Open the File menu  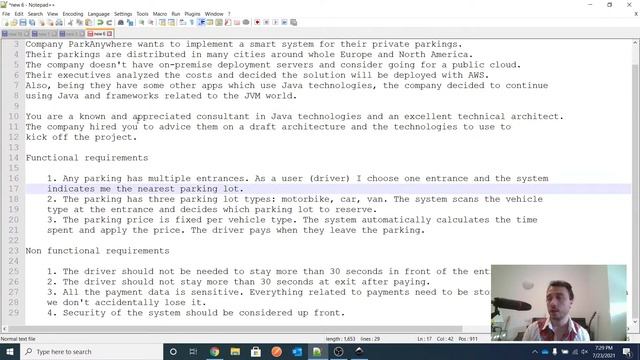[6, 14]
